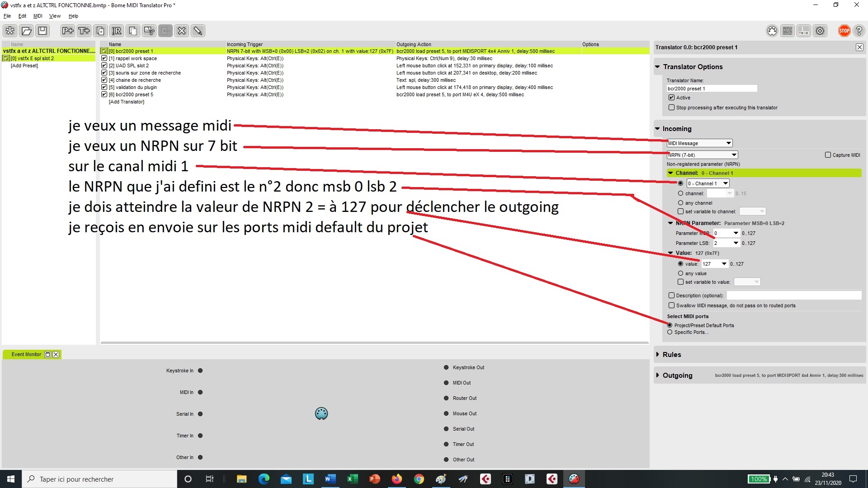The image size is (868, 488).
Task: Click the Delete (X) toolbar icon
Action: click(182, 31)
